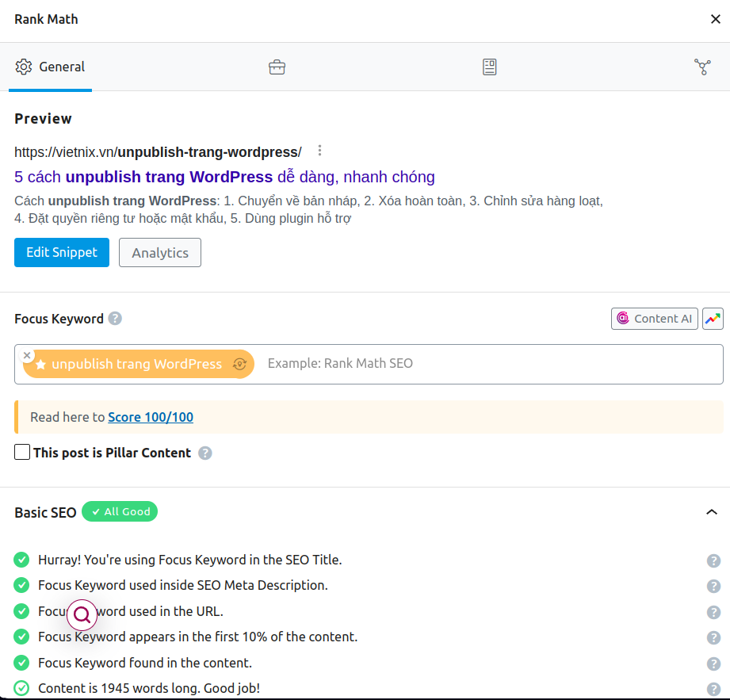Click the 'Focus Keyword found in the content.' text
730x700 pixels.
point(145,663)
